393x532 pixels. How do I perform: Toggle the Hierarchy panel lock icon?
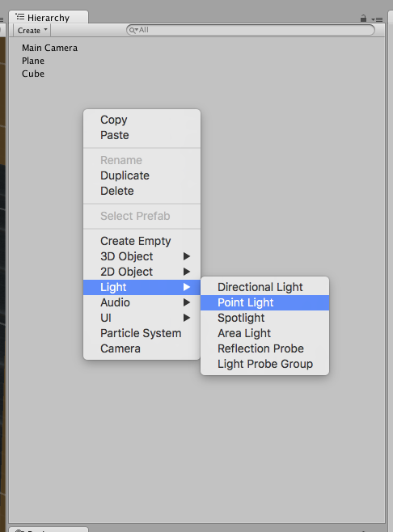coord(363,19)
